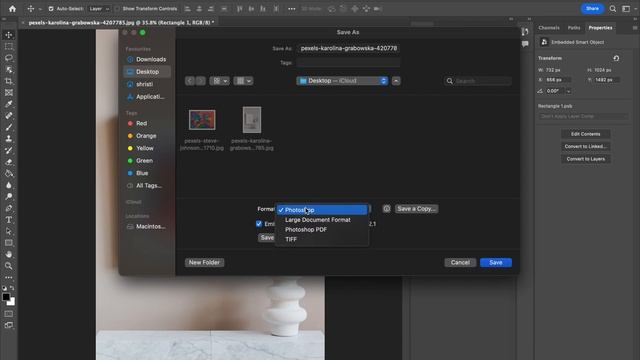Open the Desktop — iCloud location dropdown
Image resolution: width=640 pixels, height=360 pixels.
tap(342, 81)
